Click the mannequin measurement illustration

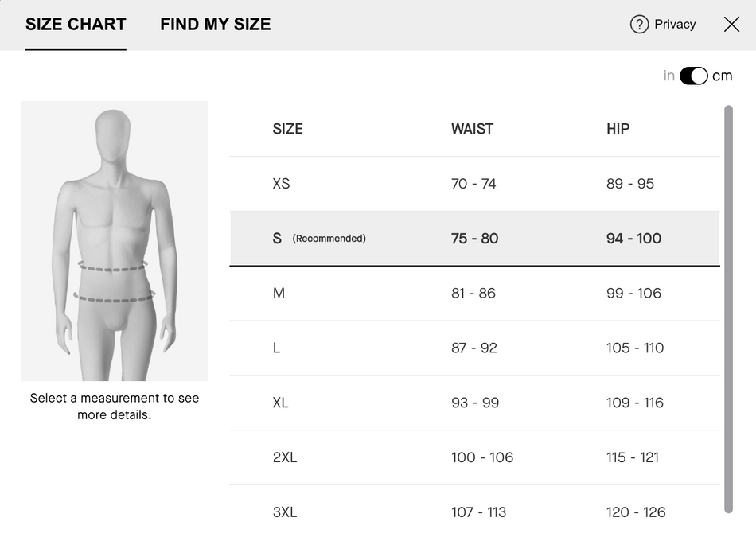point(114,239)
